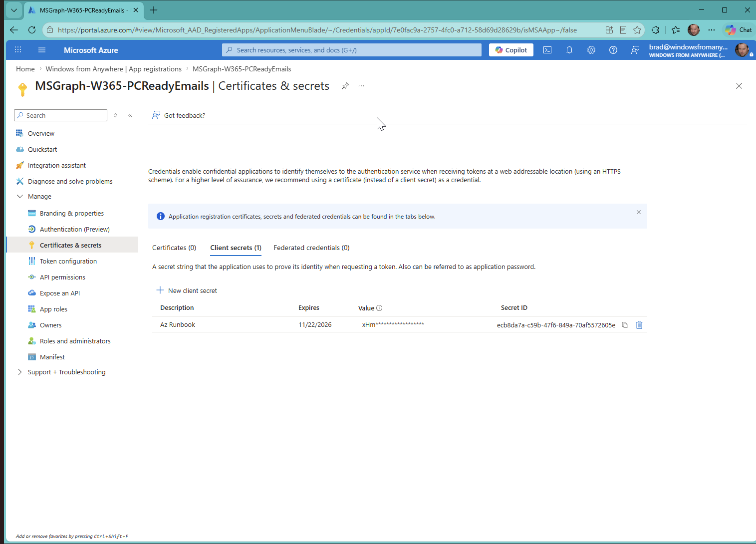The image size is (756, 544).
Task: Pin the Certificates & secrets blade
Action: 345,86
